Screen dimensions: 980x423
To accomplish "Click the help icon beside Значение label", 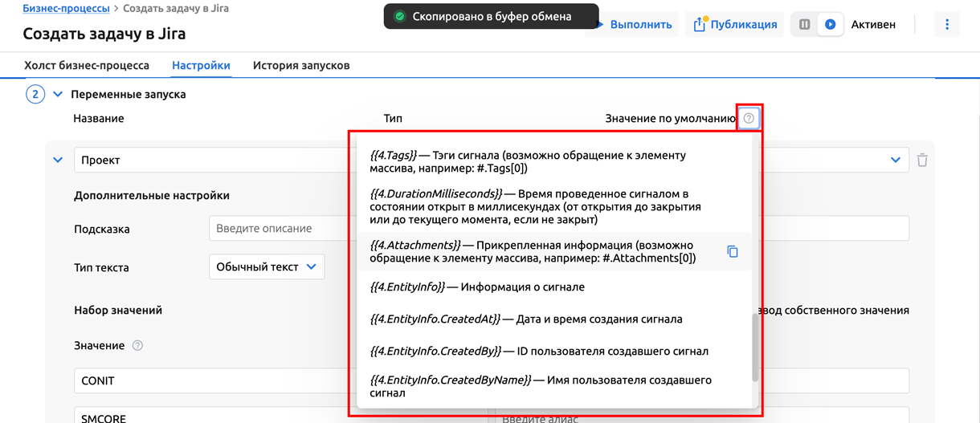I will pyautogui.click(x=137, y=345).
